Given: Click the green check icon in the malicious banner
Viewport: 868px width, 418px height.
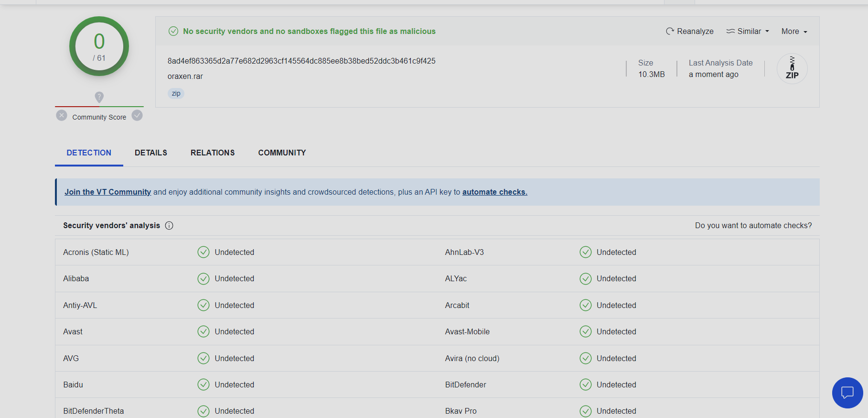Looking at the screenshot, I should point(173,31).
